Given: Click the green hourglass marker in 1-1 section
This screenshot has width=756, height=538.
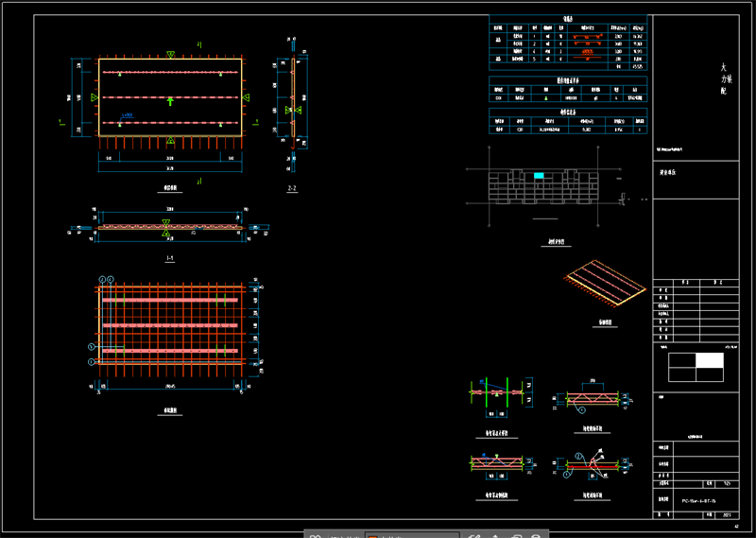Looking at the screenshot, I should pos(166,227).
